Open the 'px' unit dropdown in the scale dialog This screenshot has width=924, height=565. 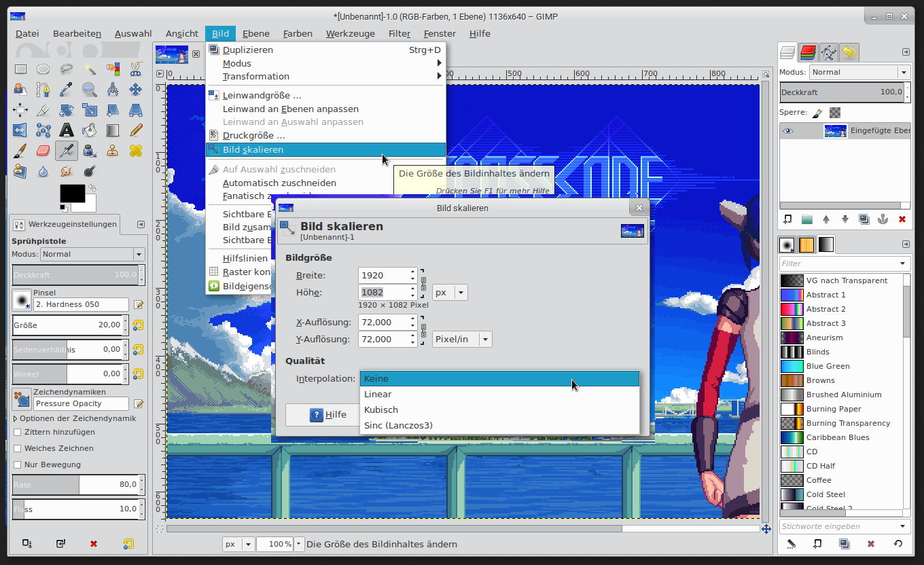[x=450, y=292]
